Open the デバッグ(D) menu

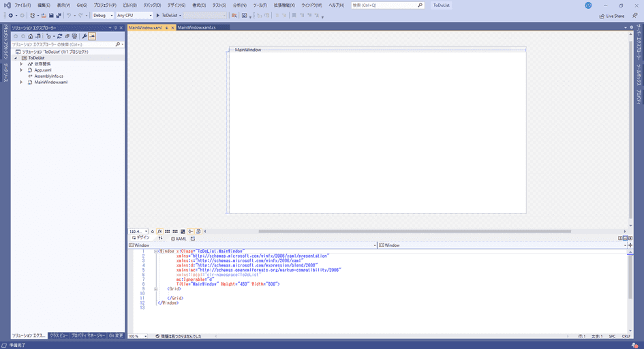click(x=152, y=5)
